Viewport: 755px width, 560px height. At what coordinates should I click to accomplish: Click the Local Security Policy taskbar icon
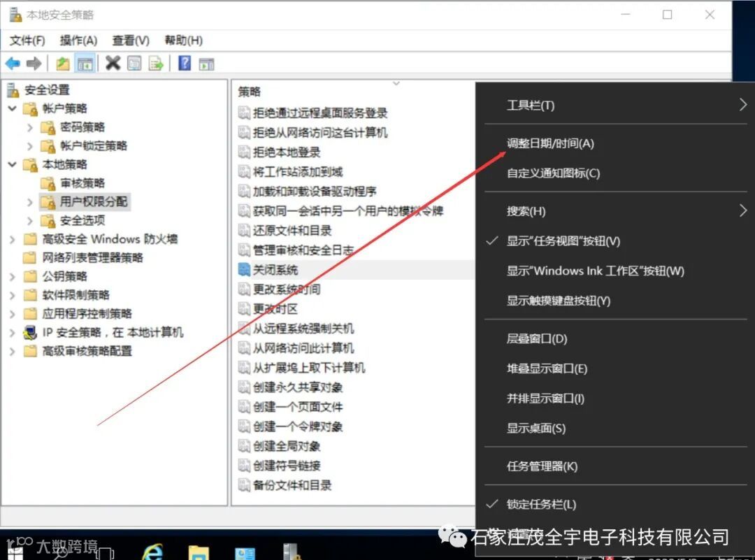[292, 552]
